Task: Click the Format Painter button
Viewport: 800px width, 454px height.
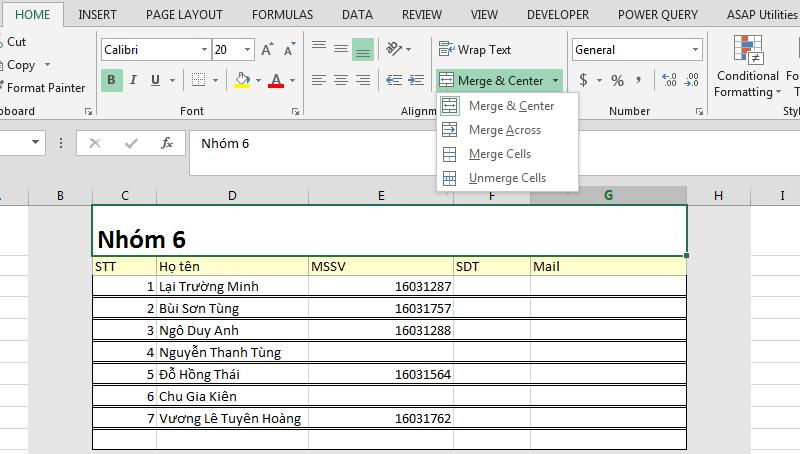Action: click(46, 88)
